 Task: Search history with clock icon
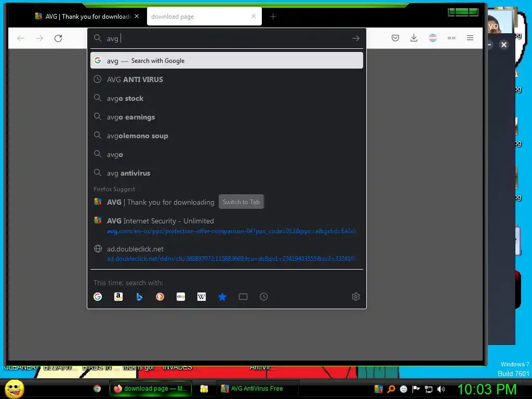pos(263,297)
